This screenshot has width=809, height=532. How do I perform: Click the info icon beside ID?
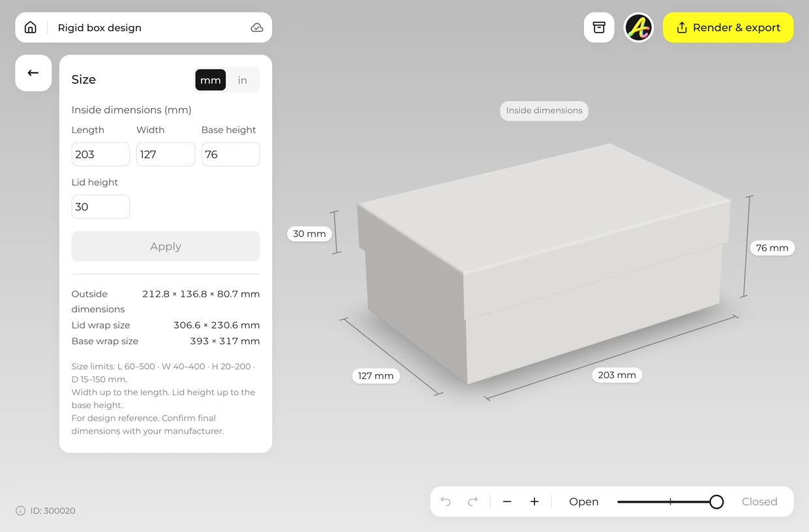[20, 510]
